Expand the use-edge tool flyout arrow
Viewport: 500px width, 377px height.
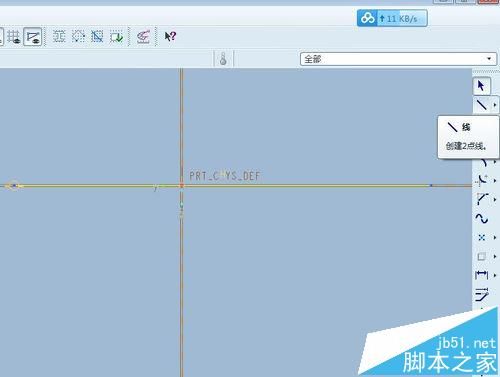click(495, 256)
